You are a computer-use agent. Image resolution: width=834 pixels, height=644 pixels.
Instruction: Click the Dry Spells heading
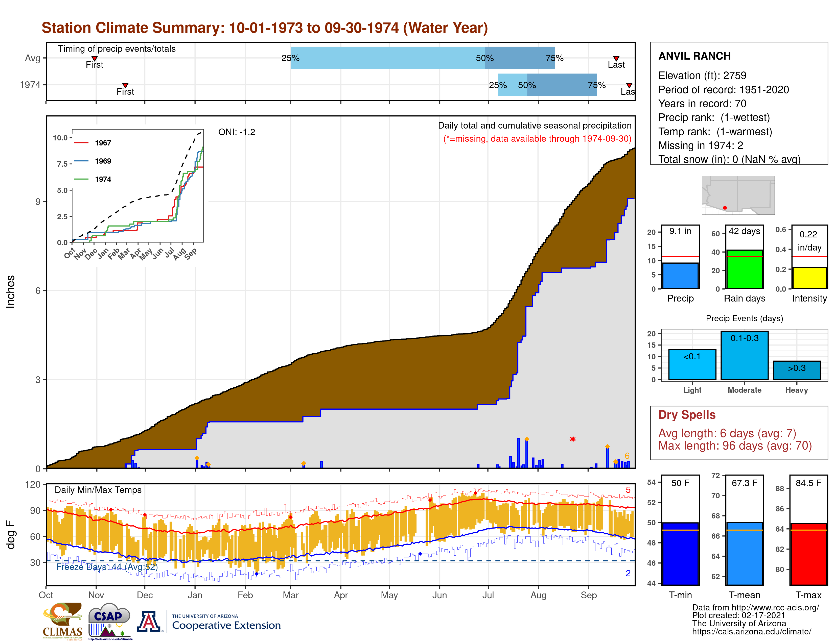687,415
